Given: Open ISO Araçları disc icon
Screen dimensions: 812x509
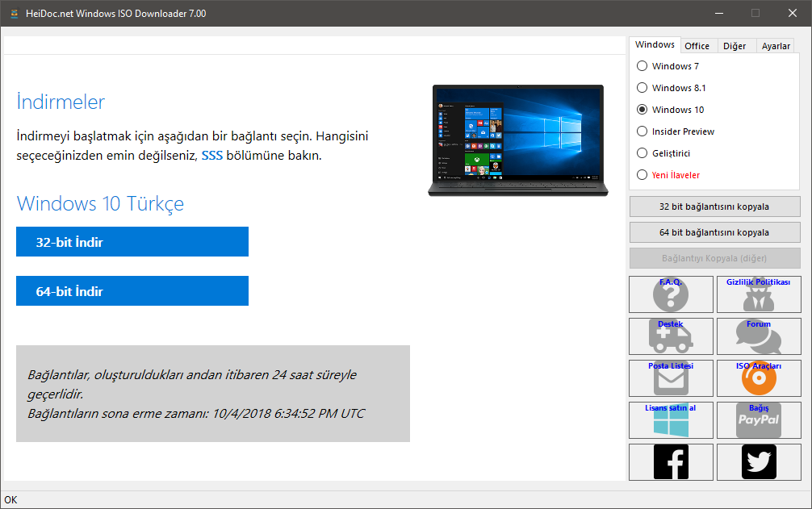Looking at the screenshot, I should pyautogui.click(x=759, y=378).
